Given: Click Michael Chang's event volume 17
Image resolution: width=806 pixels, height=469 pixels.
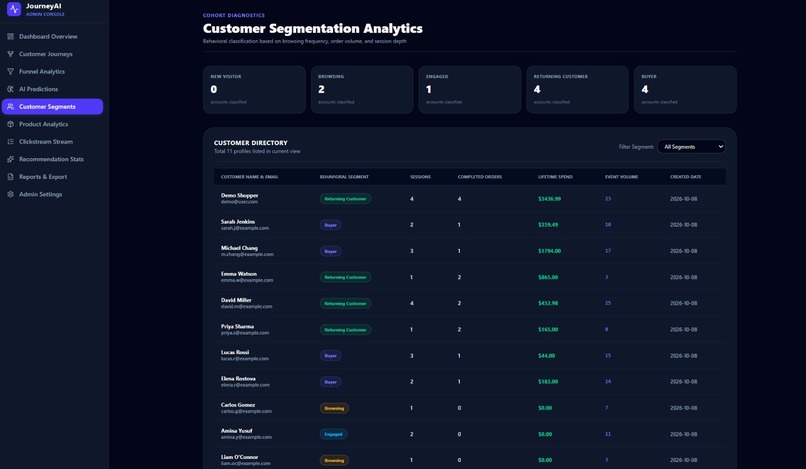Looking at the screenshot, I should (608, 251).
